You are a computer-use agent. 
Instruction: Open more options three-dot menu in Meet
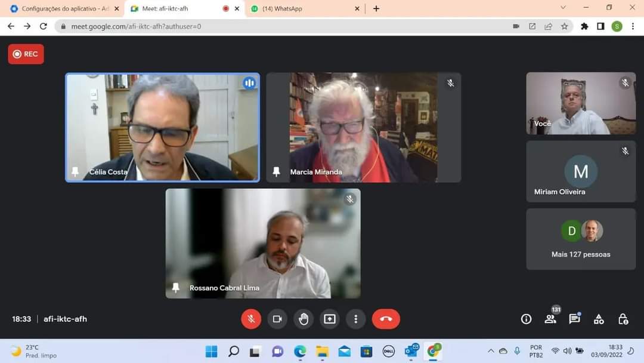(x=355, y=319)
